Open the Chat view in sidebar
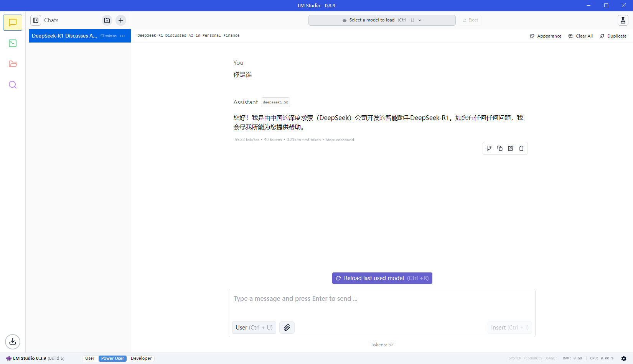This screenshot has height=364, width=633. 13,23
